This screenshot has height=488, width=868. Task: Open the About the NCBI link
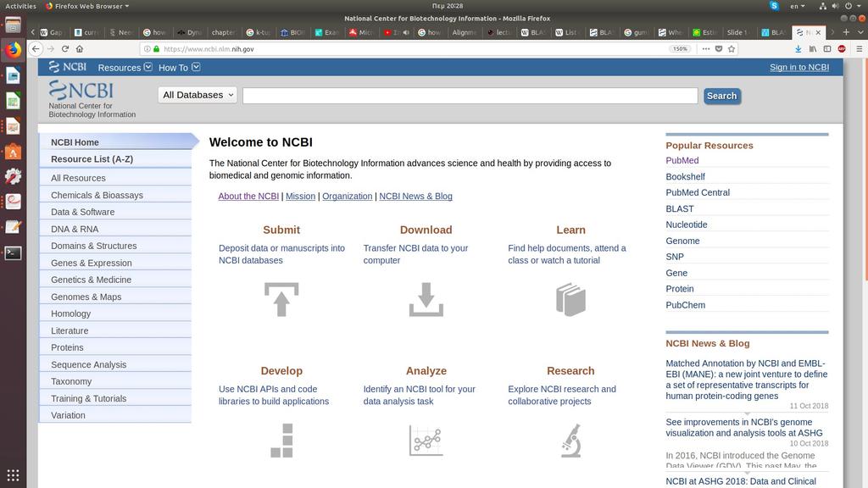click(248, 196)
